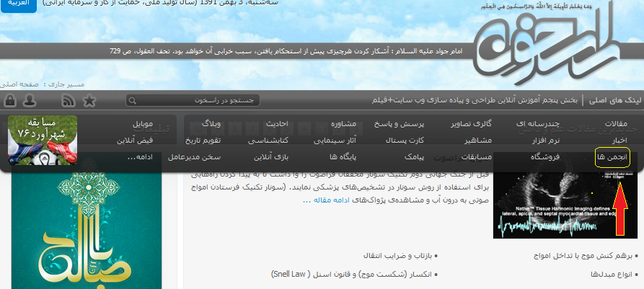Open the موبایل menu item

point(143,123)
